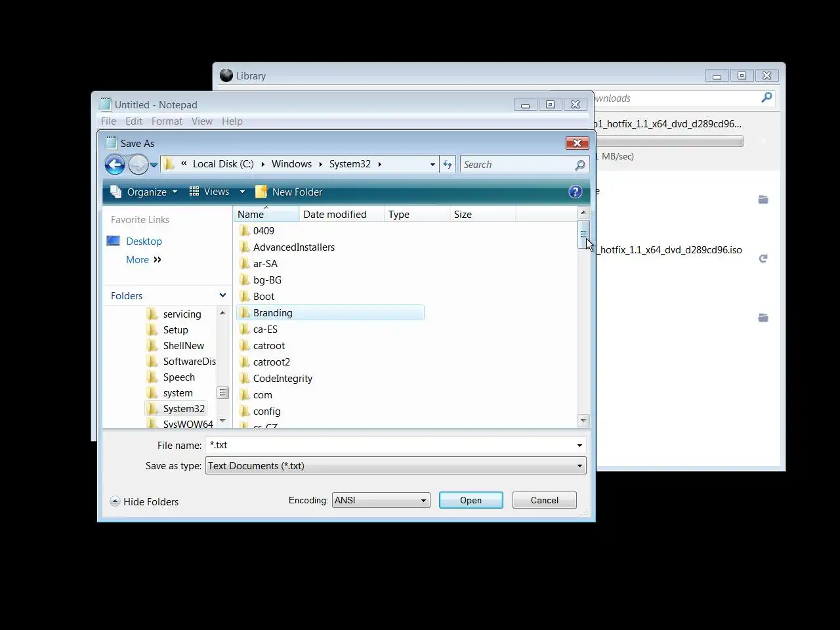
Task: Open Notepad File menu
Action: pos(108,121)
